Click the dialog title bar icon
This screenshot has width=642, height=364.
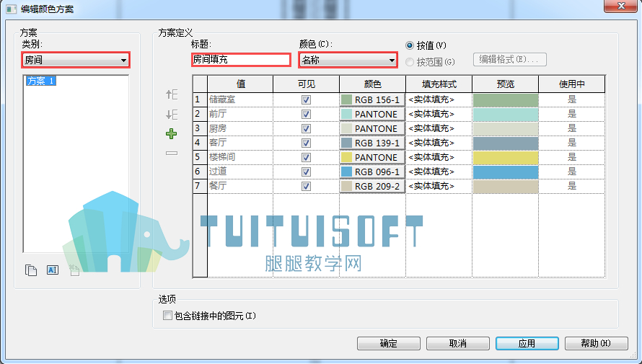pyautogui.click(x=11, y=9)
